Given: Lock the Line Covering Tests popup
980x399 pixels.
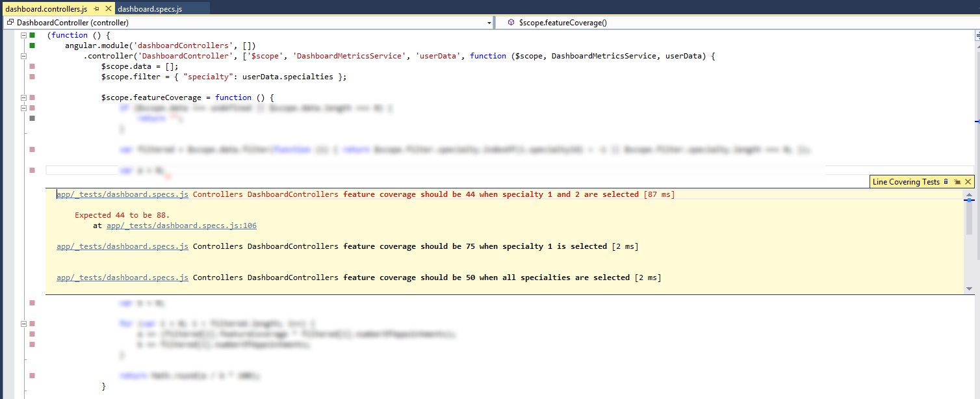Looking at the screenshot, I should click(x=946, y=182).
